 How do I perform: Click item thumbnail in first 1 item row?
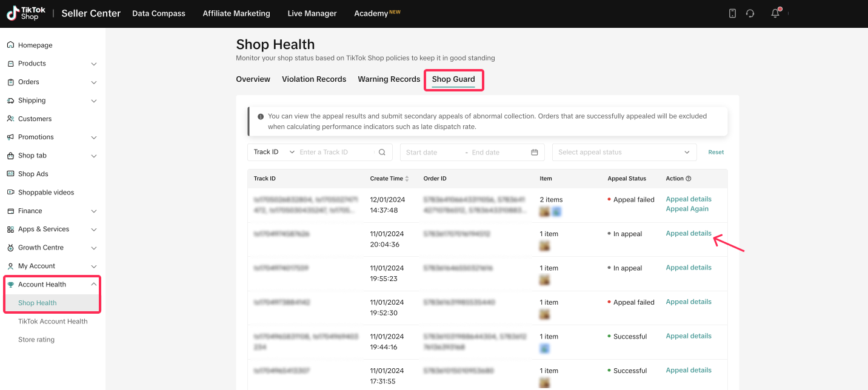point(545,246)
